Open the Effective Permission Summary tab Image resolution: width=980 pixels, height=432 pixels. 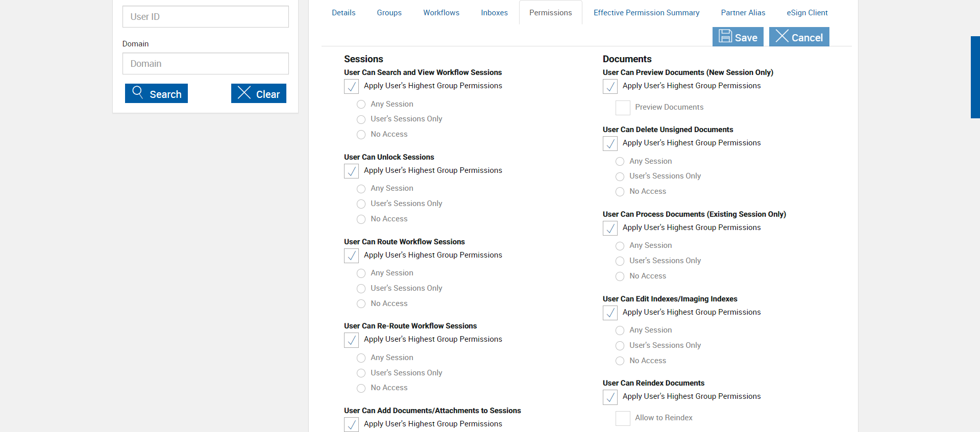646,13
